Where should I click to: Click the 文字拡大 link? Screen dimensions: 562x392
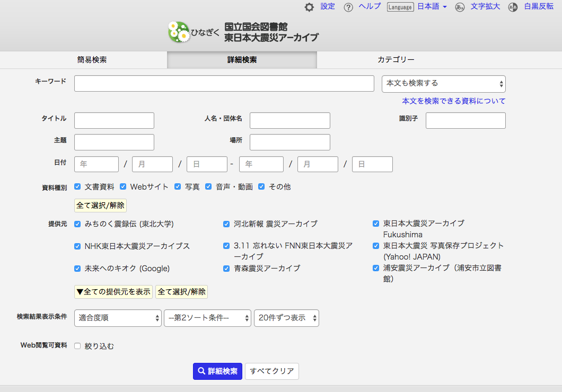point(485,6)
